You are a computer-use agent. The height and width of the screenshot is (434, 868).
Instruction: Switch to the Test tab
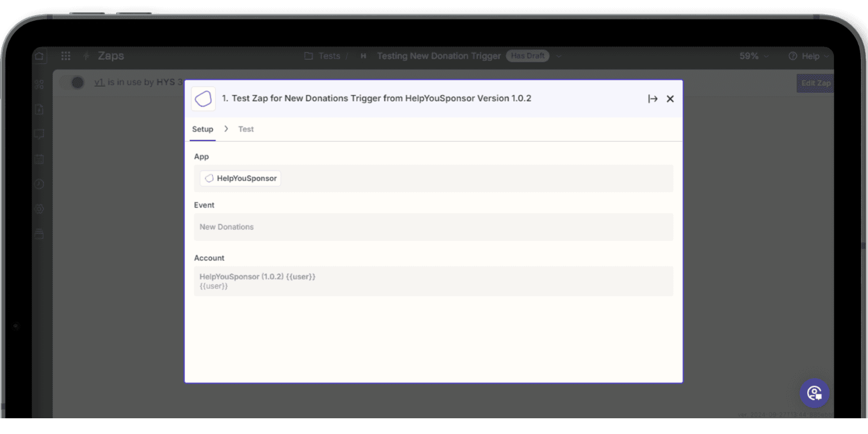[246, 129]
